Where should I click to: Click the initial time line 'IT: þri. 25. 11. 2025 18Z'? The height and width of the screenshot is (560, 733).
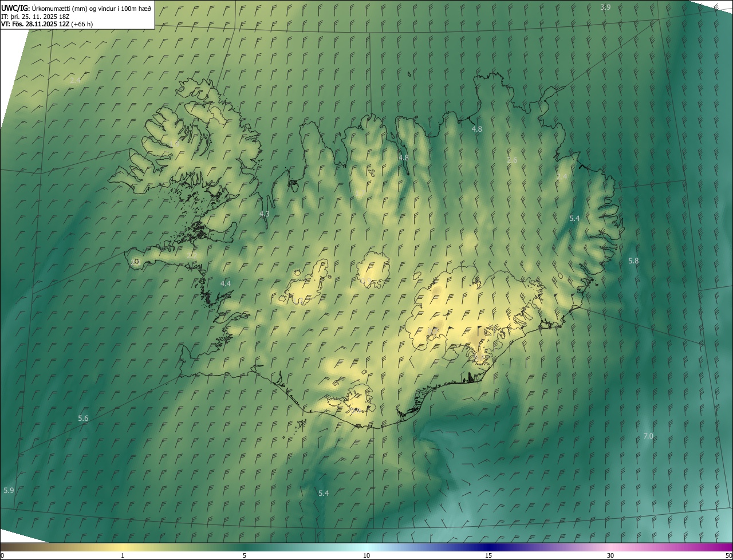(x=36, y=16)
